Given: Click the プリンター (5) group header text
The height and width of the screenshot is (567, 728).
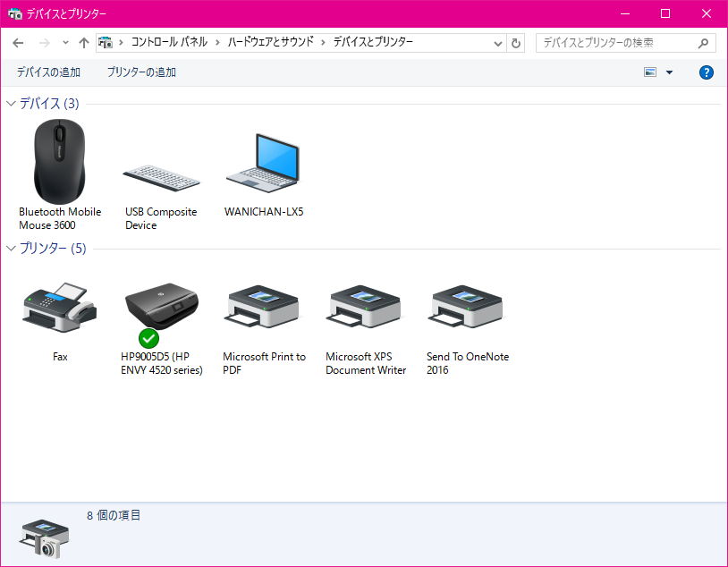Looking at the screenshot, I should click(x=53, y=248).
